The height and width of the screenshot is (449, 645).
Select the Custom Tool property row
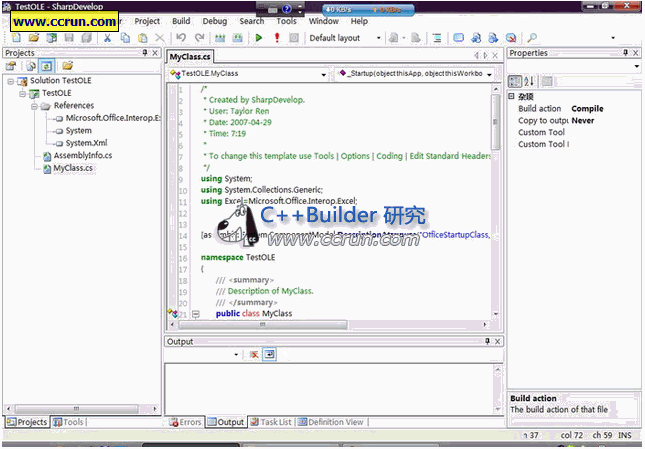click(576, 132)
